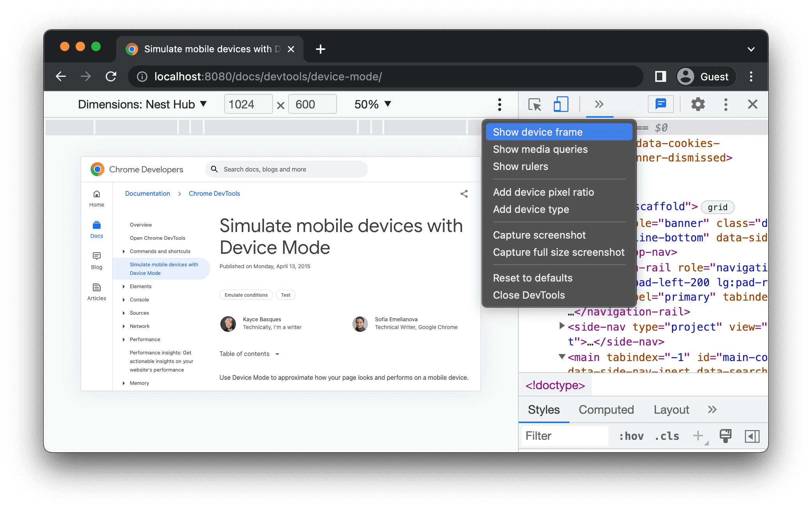Click the close DevTools icon
Screen dimensions: 812x510
(x=752, y=105)
